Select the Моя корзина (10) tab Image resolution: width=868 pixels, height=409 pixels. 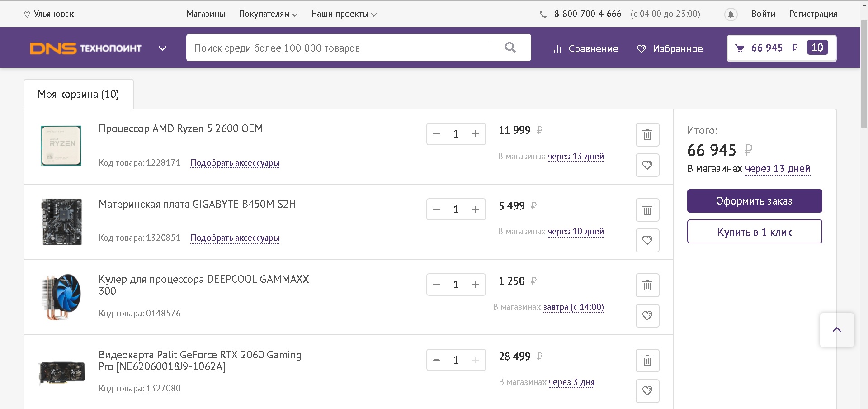pos(79,95)
